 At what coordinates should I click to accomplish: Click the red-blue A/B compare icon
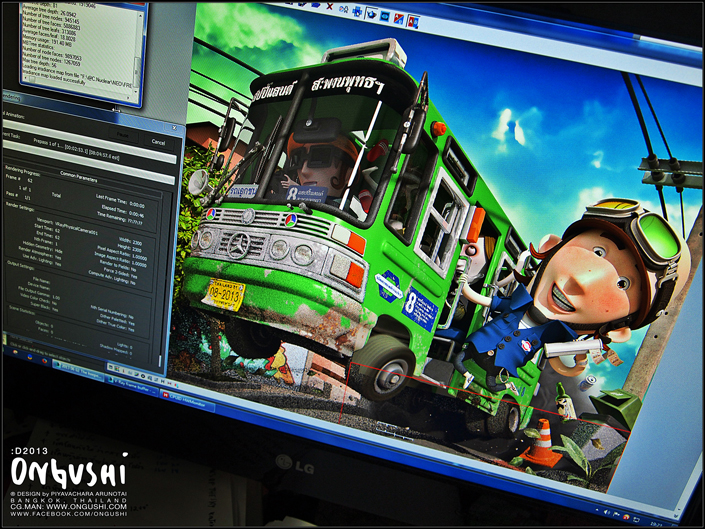pyautogui.click(x=399, y=19)
